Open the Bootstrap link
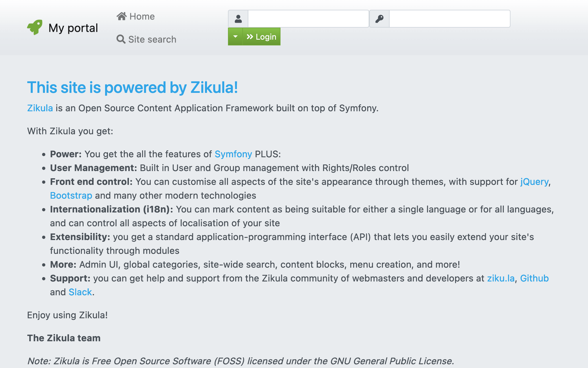This screenshot has width=588, height=368. pos(71,195)
